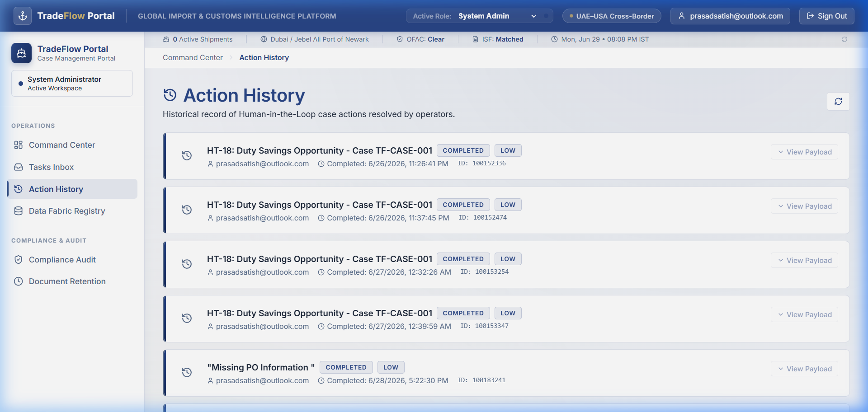Click history icon on the 12:32:26 AM case row

[x=187, y=264]
